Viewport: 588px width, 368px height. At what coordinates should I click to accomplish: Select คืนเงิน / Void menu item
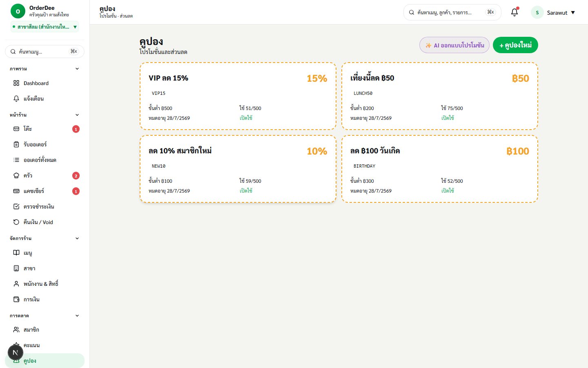tap(45, 222)
